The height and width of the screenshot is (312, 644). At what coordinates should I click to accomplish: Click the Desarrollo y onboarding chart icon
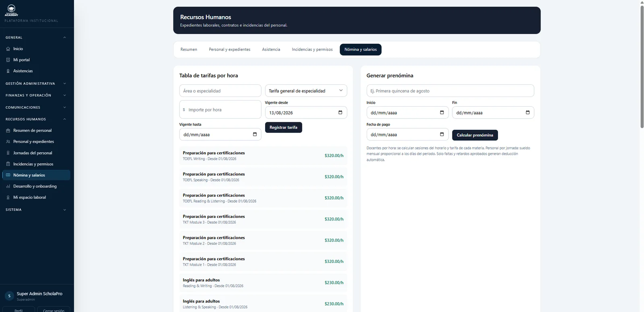pos(8,187)
